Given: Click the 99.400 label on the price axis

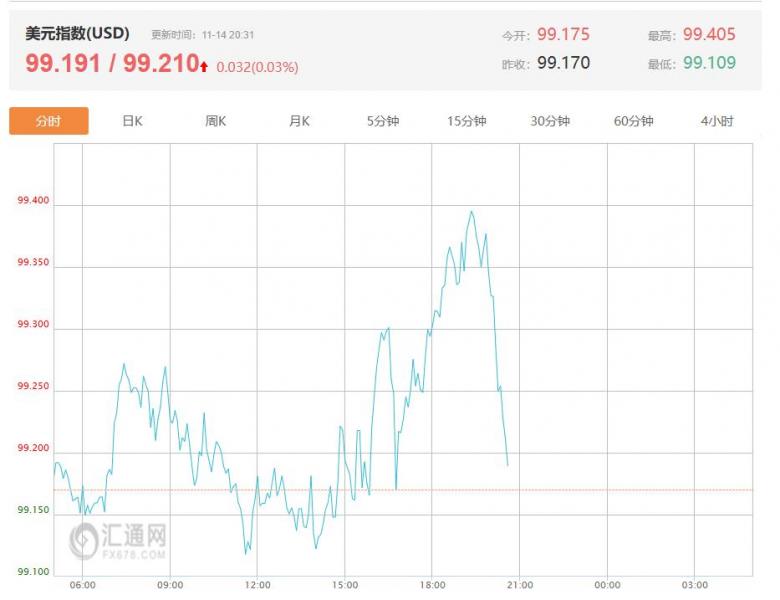Looking at the screenshot, I should pos(33,201).
